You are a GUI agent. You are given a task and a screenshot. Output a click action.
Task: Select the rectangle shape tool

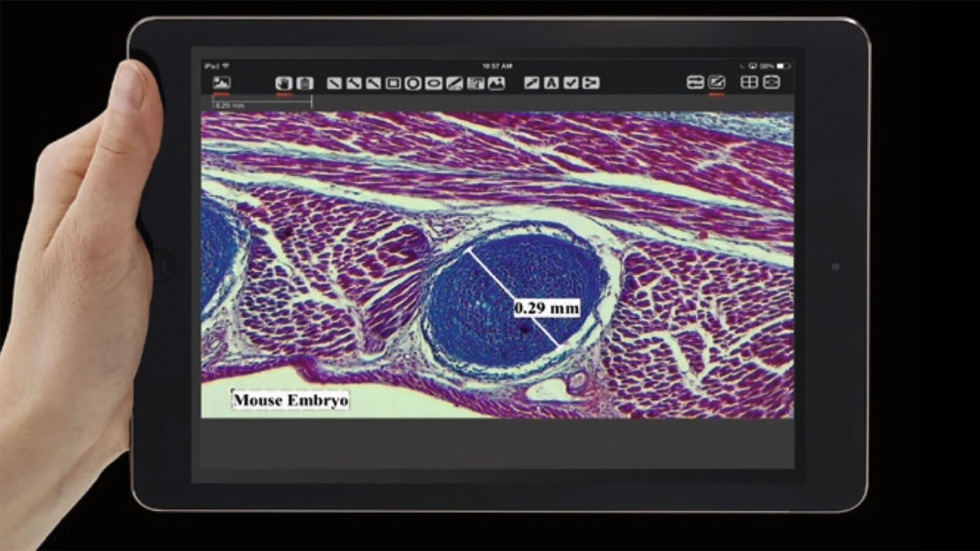point(393,83)
